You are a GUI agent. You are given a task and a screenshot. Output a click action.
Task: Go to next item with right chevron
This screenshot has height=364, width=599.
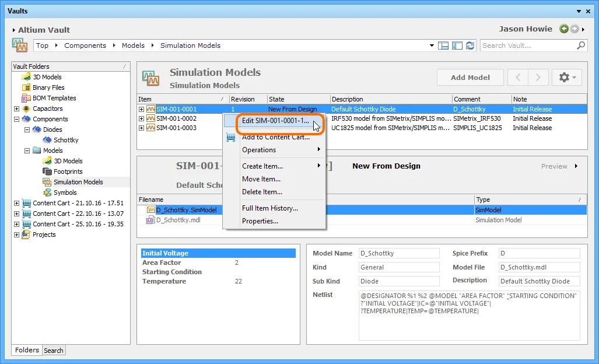538,78
